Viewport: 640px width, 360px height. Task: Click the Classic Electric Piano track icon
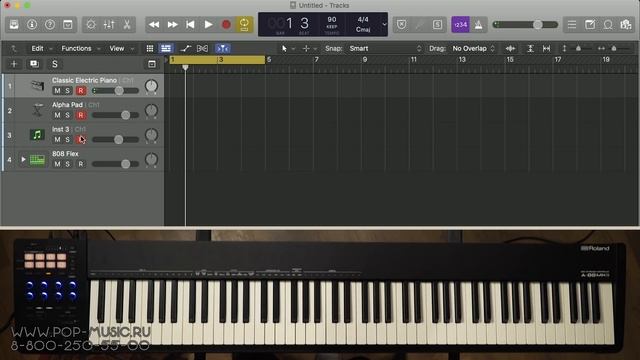[38, 86]
